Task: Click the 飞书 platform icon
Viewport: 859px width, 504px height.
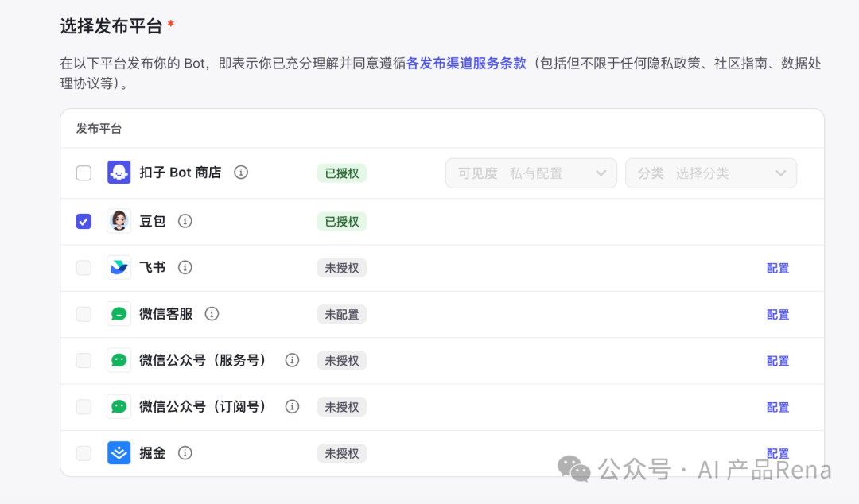Action: tap(119, 267)
